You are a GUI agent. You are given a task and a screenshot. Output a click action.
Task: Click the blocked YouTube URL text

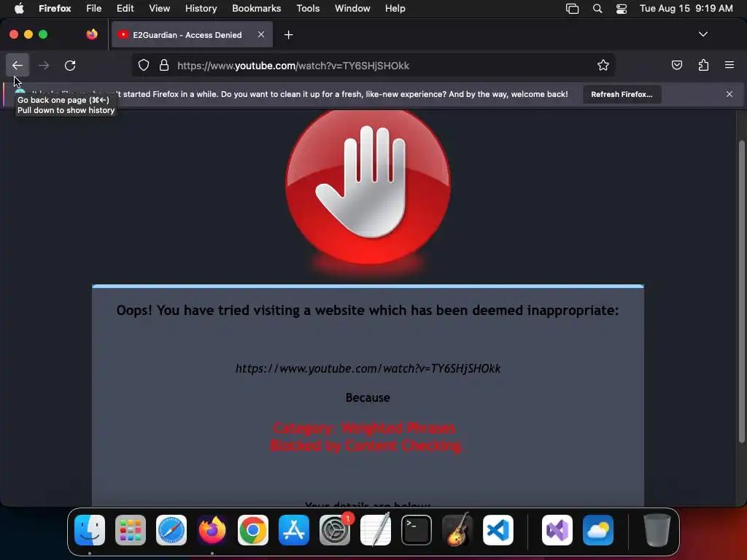(x=368, y=368)
